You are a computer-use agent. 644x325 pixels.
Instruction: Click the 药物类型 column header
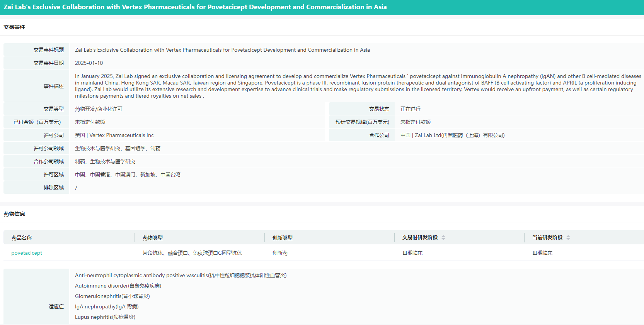click(x=153, y=238)
